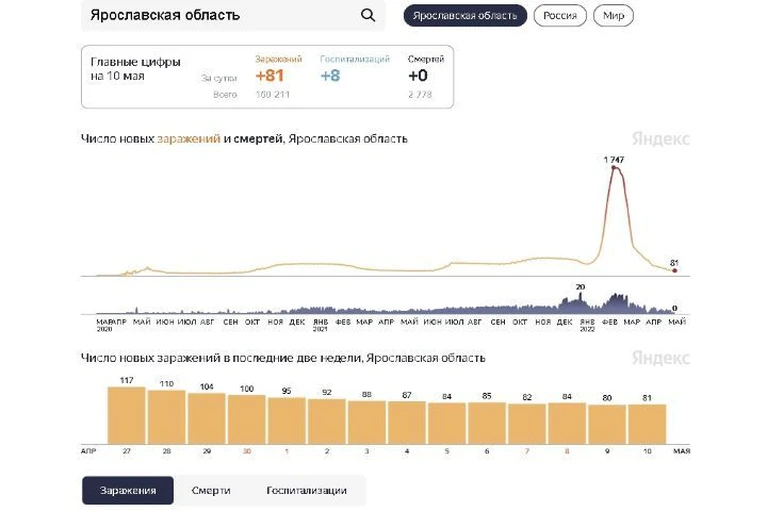Open the Госпитализации tab
The width and height of the screenshot is (767, 511).
pos(307,490)
